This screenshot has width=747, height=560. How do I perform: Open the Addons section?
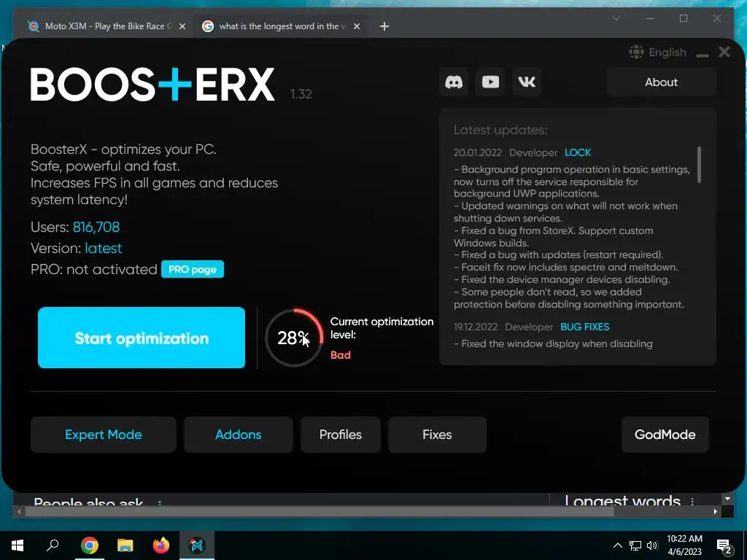(239, 435)
